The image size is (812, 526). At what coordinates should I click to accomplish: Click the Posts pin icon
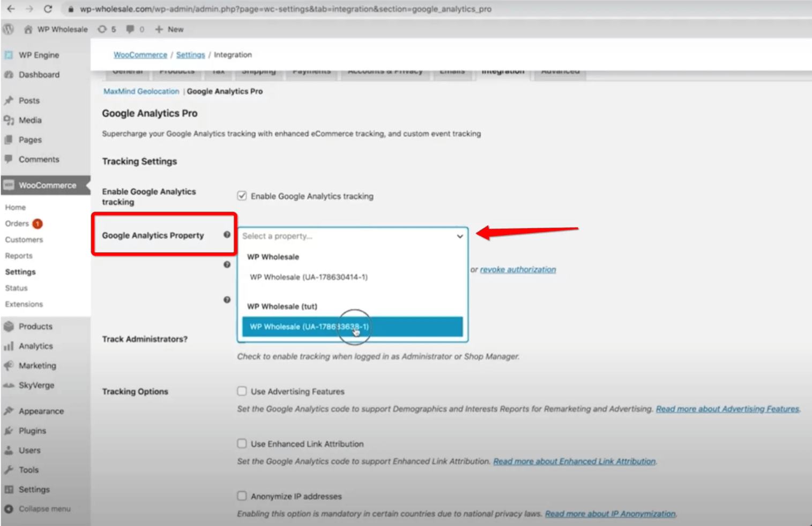9,100
